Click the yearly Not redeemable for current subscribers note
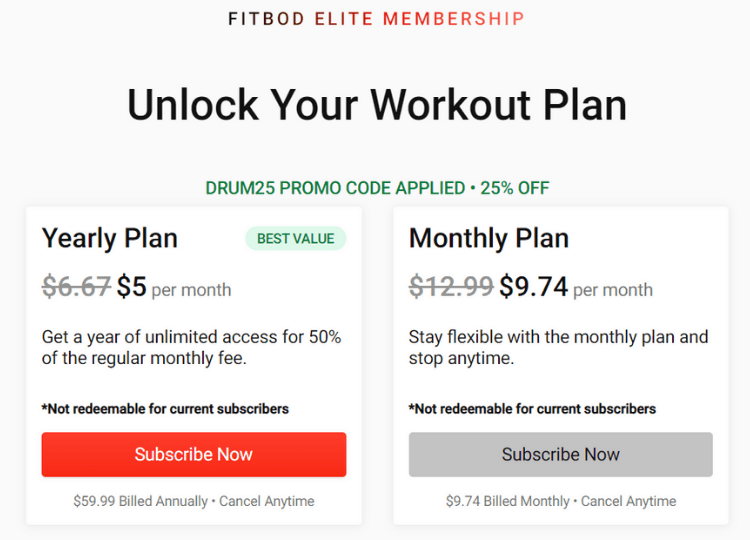This screenshot has width=750, height=540. point(165,409)
